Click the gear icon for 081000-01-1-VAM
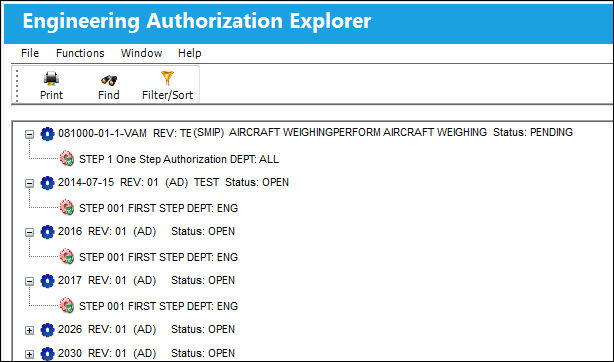The image size is (614, 362). pyautogui.click(x=47, y=134)
